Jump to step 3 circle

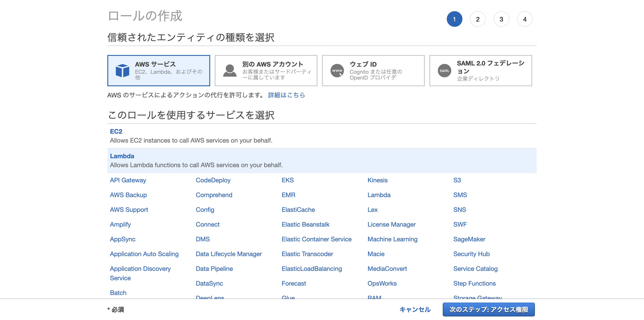point(501,19)
